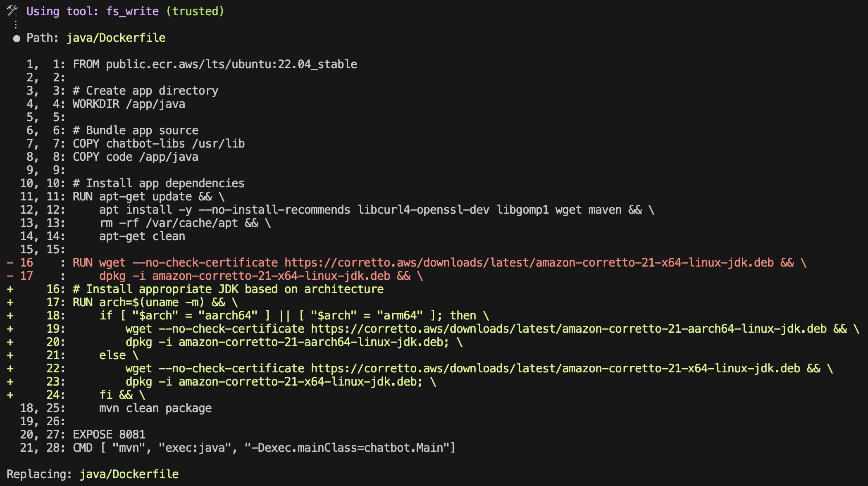Select the fs_write tool name
The height and width of the screenshot is (486, 868).
pyautogui.click(x=132, y=11)
